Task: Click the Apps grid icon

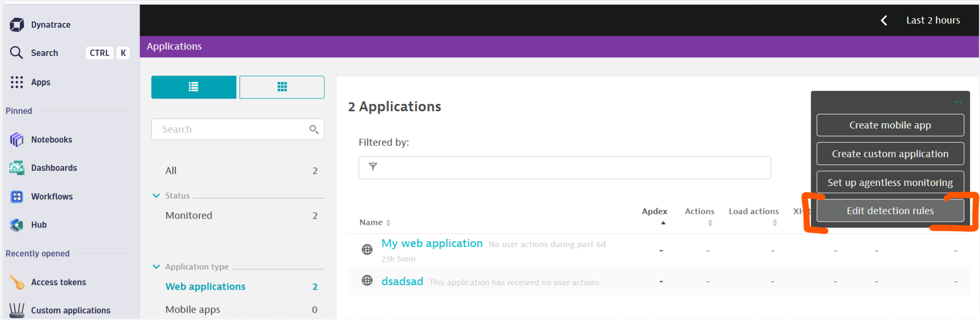Action: click(17, 82)
